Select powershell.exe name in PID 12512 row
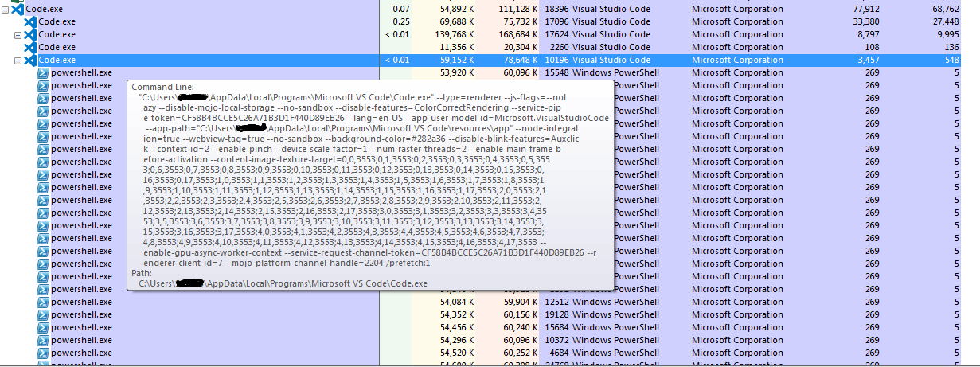Screen dimensions: 980x367 (81, 302)
